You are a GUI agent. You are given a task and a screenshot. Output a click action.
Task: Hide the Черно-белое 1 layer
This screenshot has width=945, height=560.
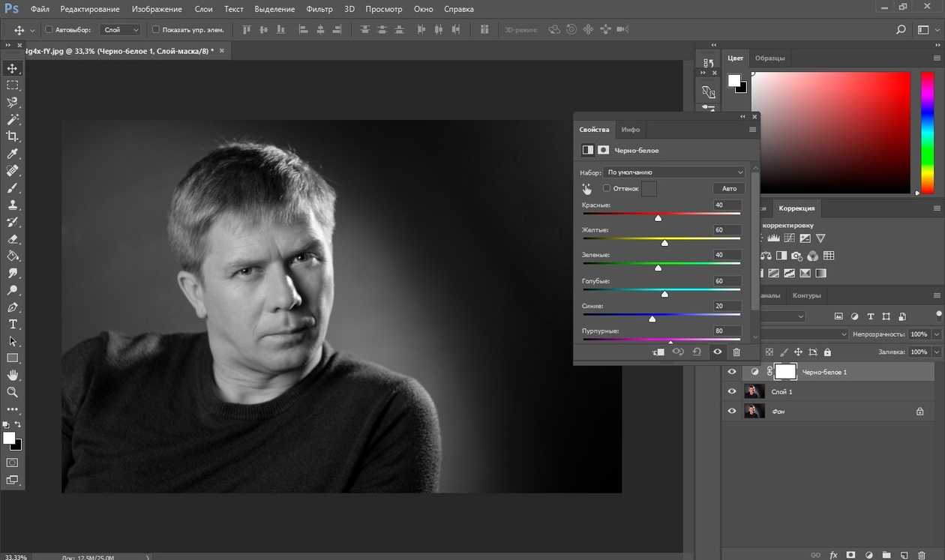(x=732, y=372)
